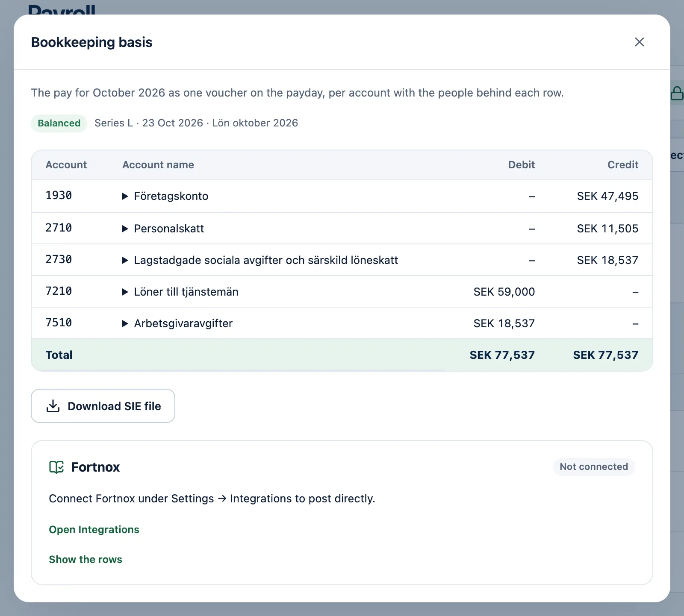The height and width of the screenshot is (616, 684).
Task: Click the Debit column header
Action: [522, 165]
